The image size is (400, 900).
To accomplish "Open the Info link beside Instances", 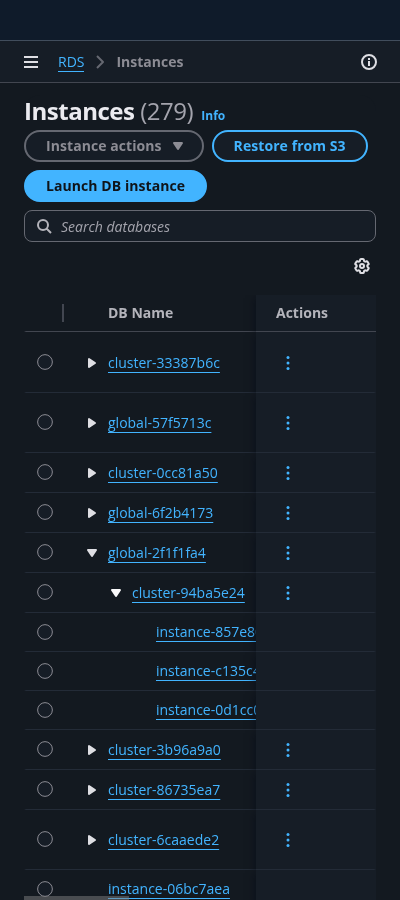I will (213, 115).
